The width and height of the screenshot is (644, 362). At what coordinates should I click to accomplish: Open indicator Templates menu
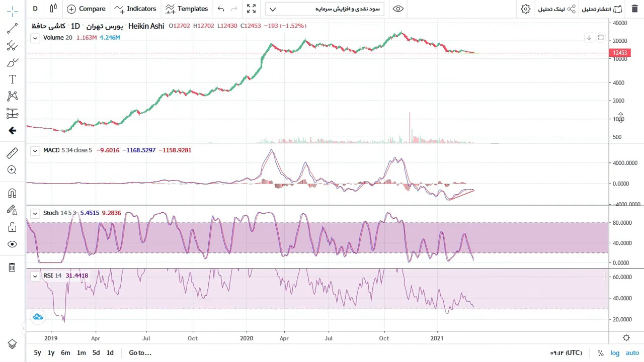point(187,9)
